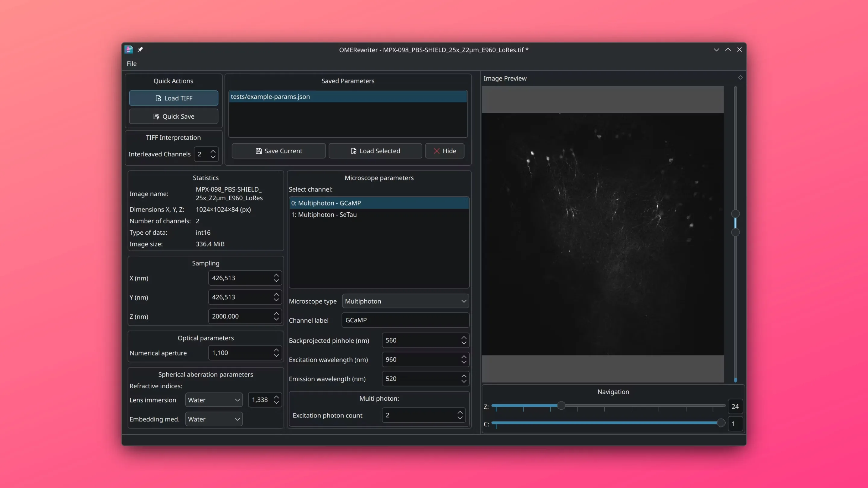Click the OMERewriter app icon in titlebar
868x488 pixels.
point(129,49)
